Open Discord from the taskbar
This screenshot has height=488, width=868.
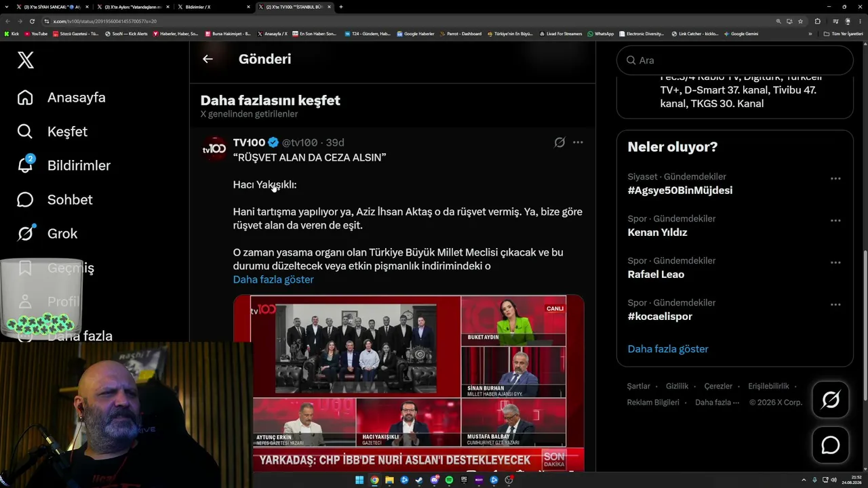pos(434,481)
